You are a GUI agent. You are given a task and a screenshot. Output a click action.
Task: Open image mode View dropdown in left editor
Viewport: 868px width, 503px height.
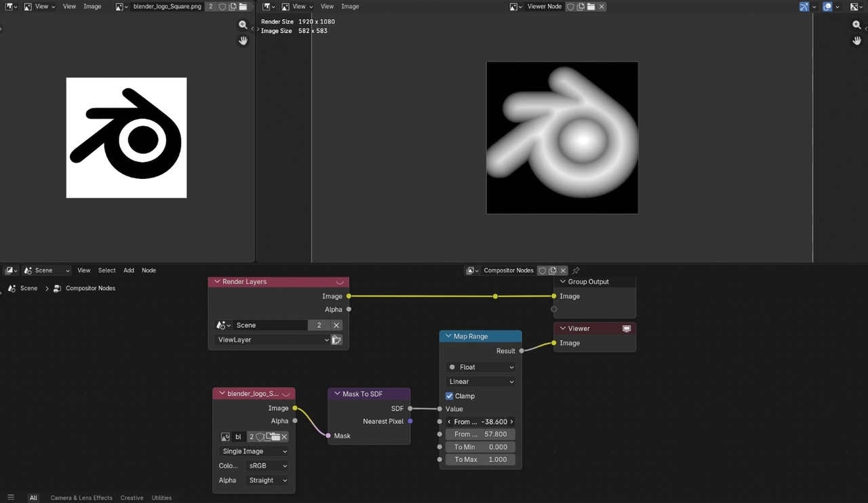[x=39, y=7]
